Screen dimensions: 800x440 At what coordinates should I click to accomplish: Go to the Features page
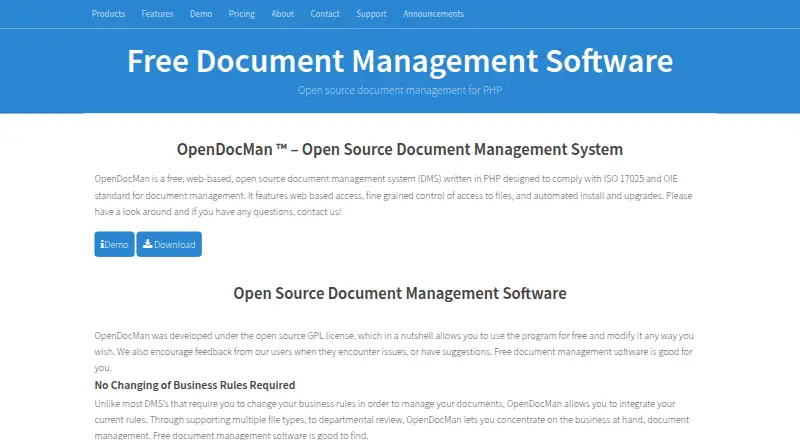157,14
